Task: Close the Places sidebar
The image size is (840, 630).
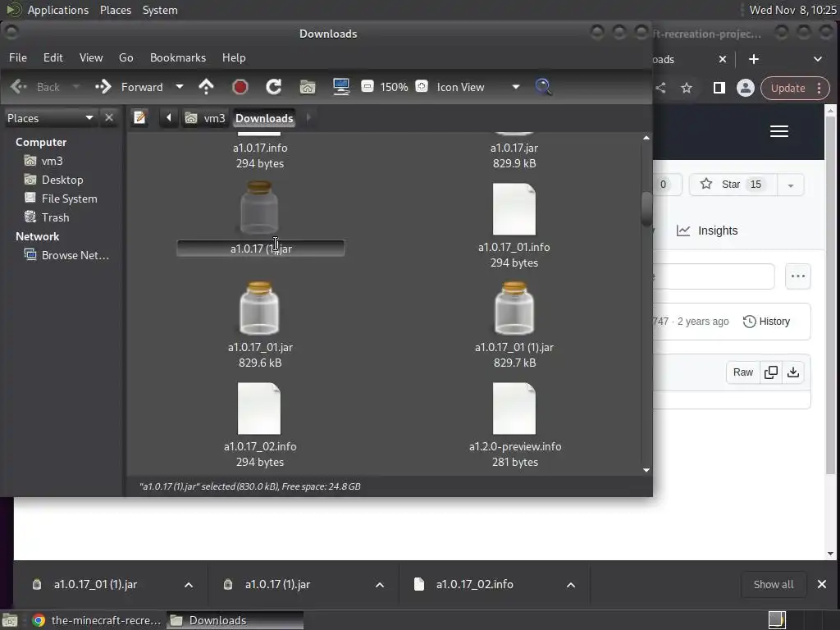Action: click(x=109, y=117)
